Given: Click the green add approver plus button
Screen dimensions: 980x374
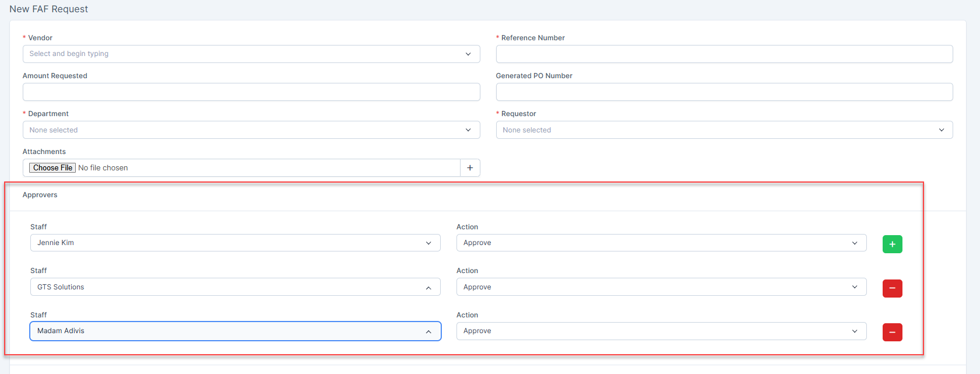Looking at the screenshot, I should point(892,244).
